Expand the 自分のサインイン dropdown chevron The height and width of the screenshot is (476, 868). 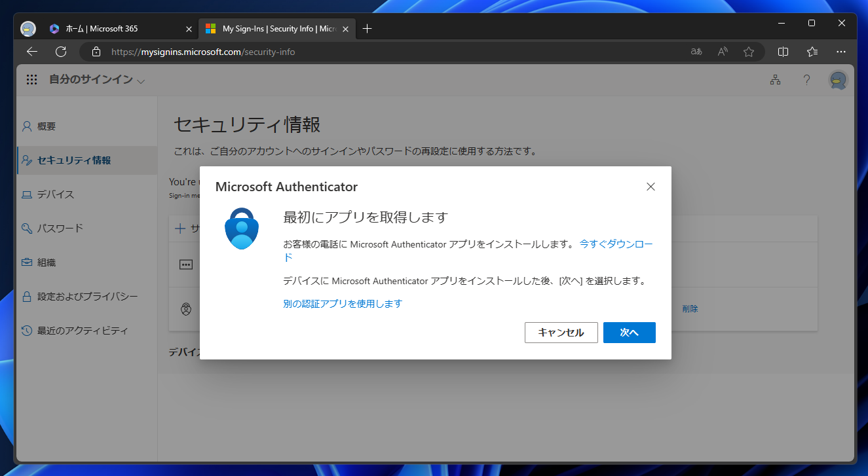click(x=141, y=81)
